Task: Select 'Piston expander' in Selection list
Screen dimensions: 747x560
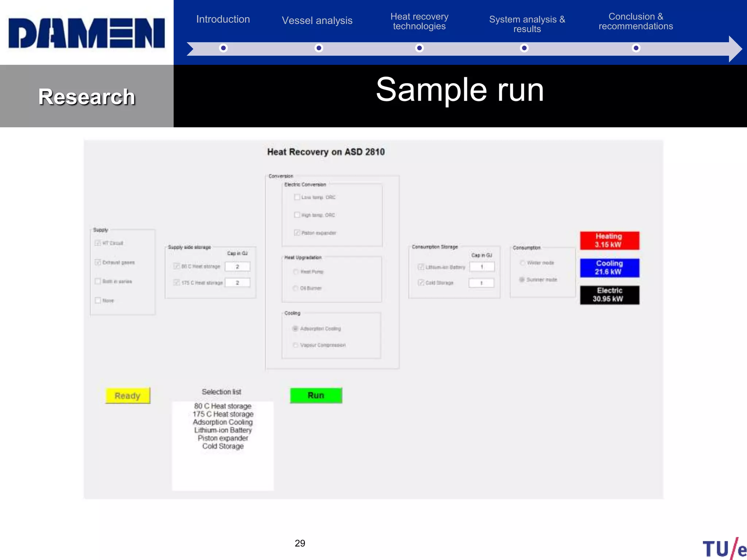Action: (223, 438)
